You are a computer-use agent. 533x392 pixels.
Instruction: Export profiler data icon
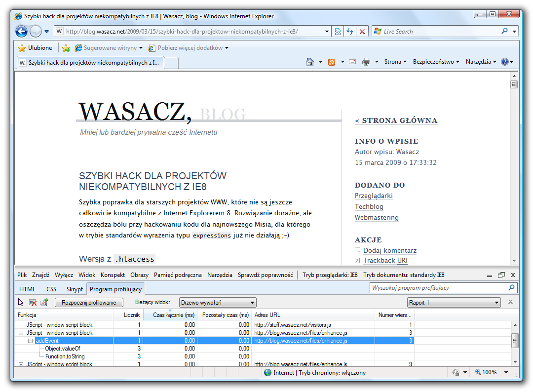(44, 302)
